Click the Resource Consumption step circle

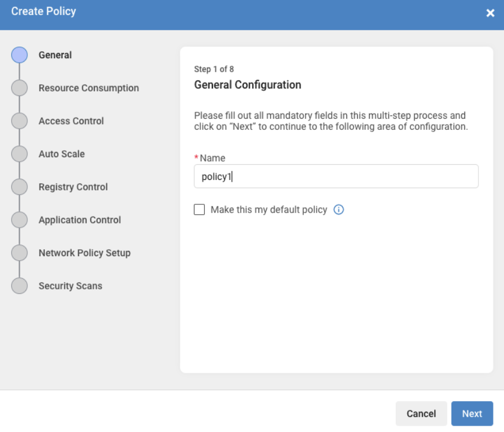pos(19,88)
